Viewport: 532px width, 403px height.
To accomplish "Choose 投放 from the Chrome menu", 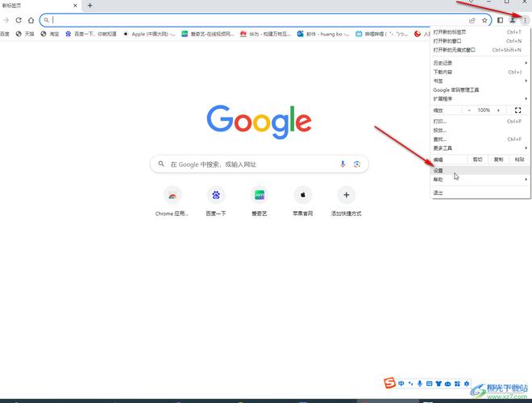I will [480, 131].
